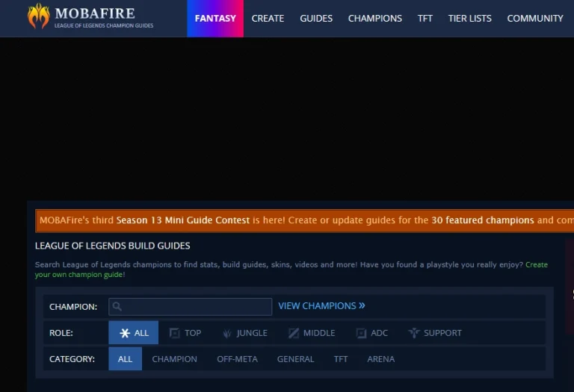Image resolution: width=574 pixels, height=392 pixels.
Task: Open the Champions navigation menu
Action: point(374,18)
